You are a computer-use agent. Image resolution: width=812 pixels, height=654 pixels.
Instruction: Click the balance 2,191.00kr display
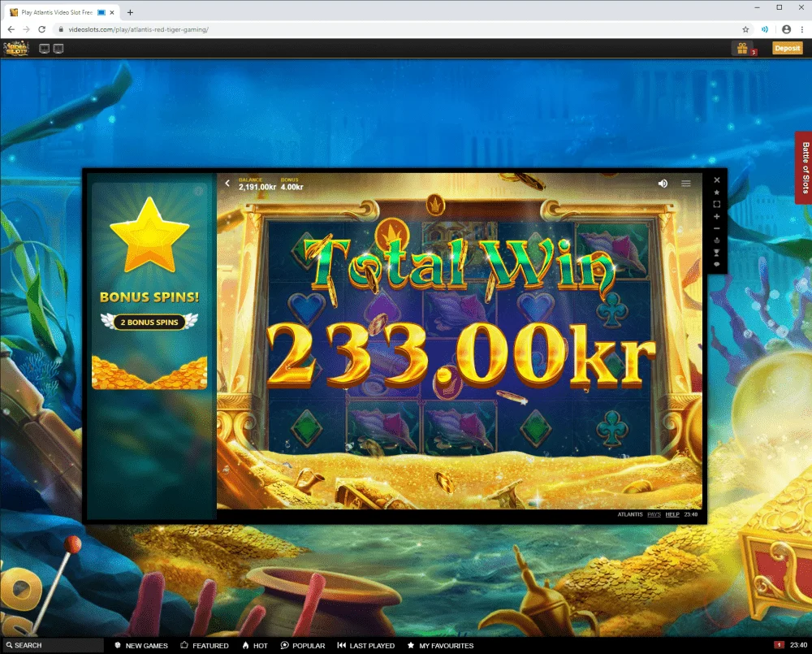[257, 184]
